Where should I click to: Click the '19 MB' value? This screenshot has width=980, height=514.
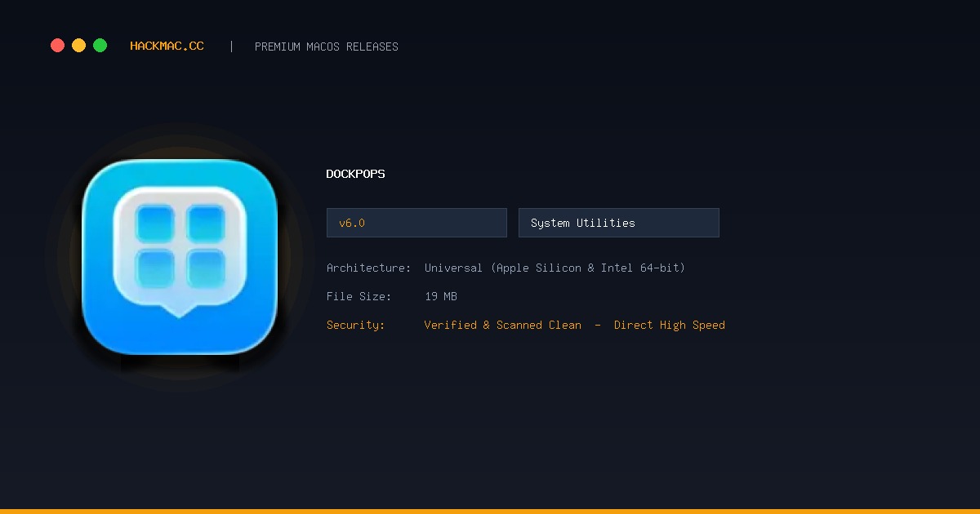[441, 296]
